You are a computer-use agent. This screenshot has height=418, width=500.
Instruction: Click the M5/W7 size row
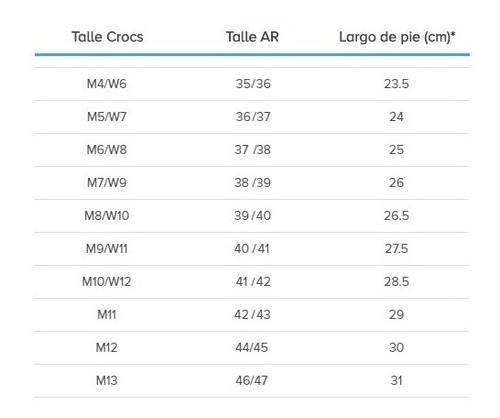point(251,117)
